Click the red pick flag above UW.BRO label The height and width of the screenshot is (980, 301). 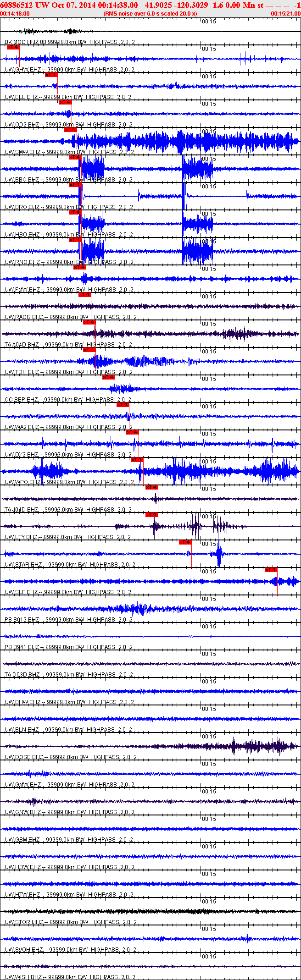(x=75, y=184)
